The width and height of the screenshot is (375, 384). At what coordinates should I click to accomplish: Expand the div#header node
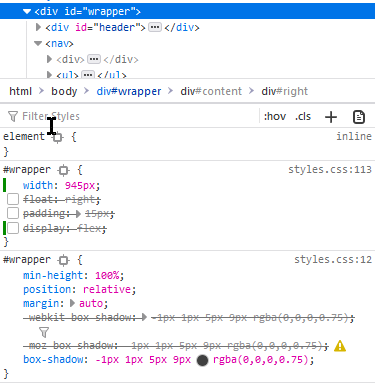[x=38, y=27]
